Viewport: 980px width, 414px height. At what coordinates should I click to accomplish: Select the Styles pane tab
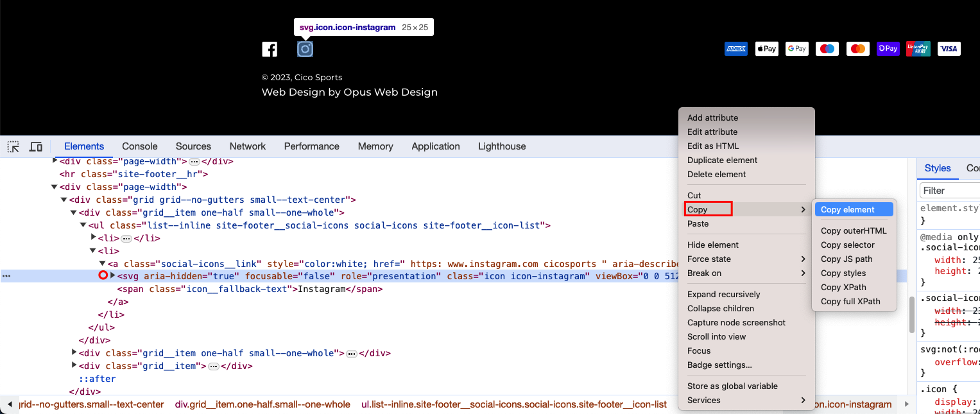(938, 168)
